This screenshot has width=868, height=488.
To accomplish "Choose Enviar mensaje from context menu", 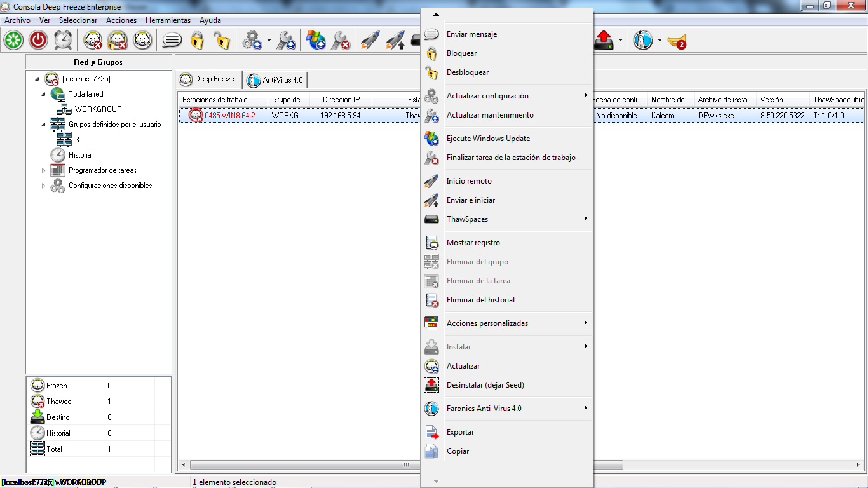I will coord(506,34).
